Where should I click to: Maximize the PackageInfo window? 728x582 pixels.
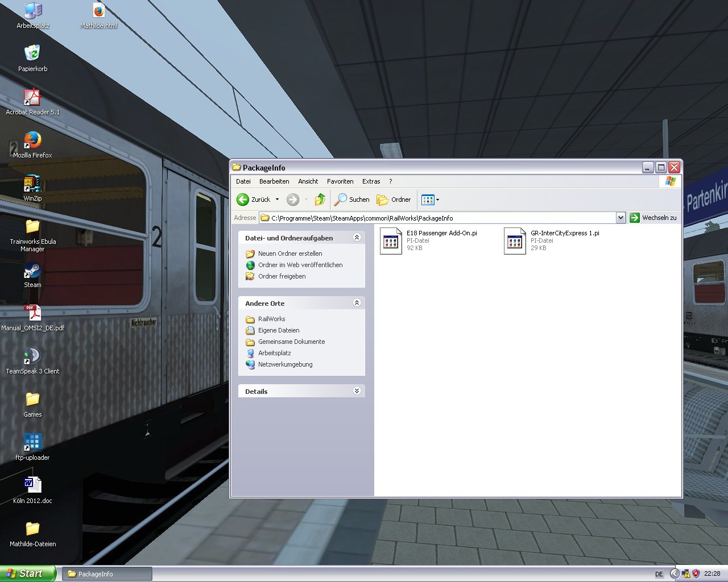click(661, 167)
